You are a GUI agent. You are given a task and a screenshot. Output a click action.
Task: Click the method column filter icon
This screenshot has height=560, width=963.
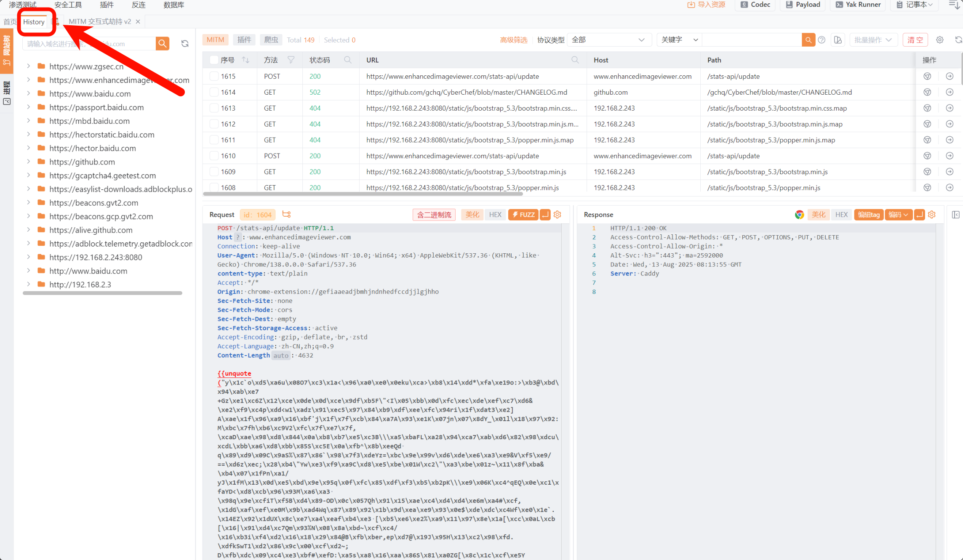point(291,60)
